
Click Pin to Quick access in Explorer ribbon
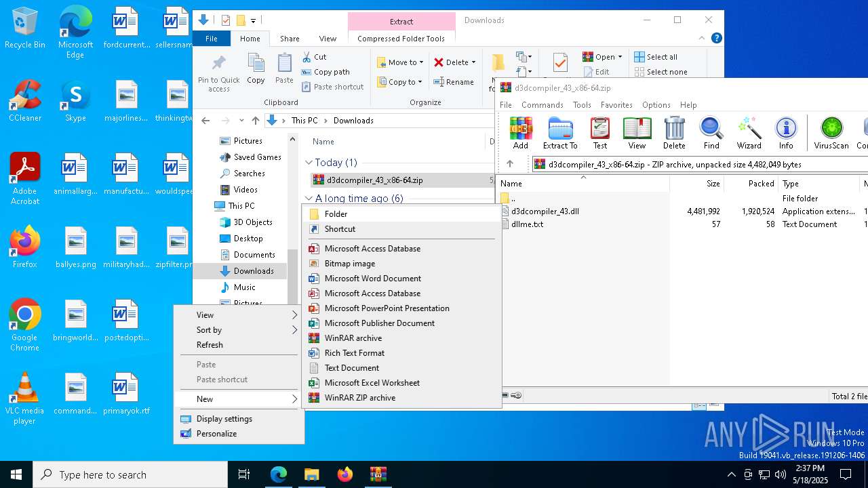[218, 73]
